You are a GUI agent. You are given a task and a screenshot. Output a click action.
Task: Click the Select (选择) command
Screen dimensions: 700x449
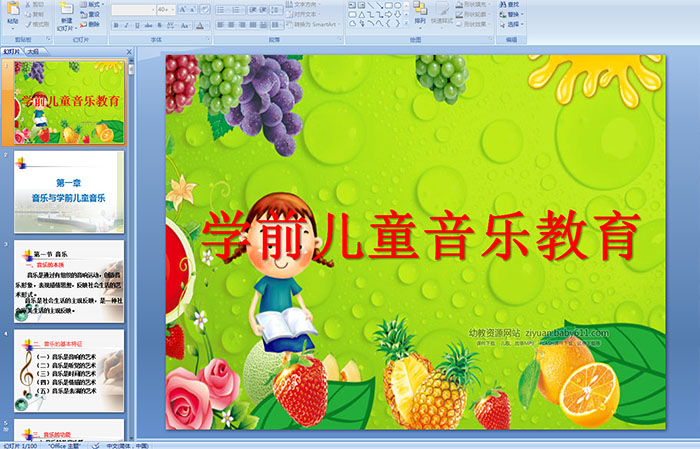point(511,24)
